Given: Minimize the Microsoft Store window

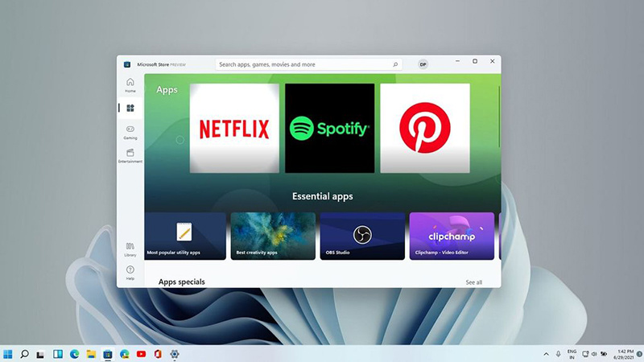Looking at the screenshot, I should click(x=457, y=61).
